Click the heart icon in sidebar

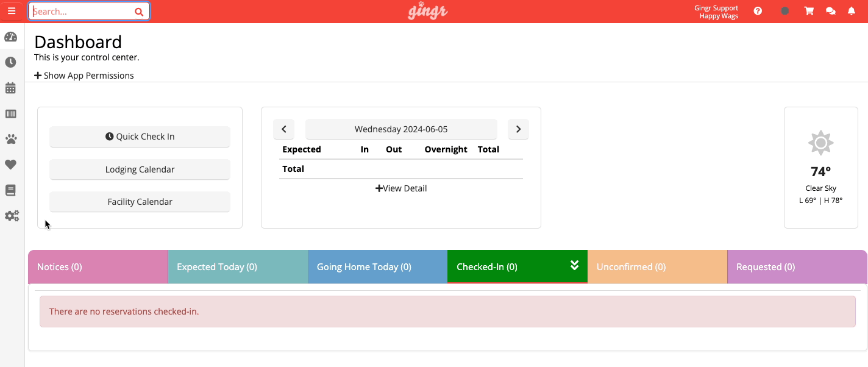coord(10,165)
